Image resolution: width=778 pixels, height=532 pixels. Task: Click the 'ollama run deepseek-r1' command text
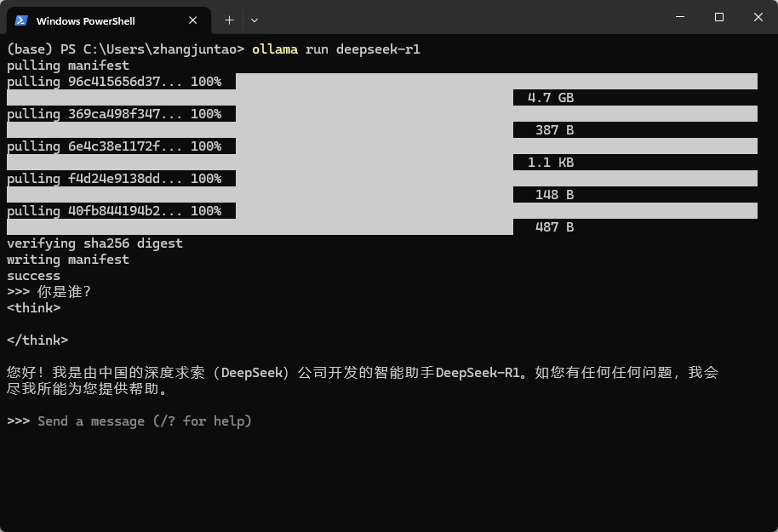[x=336, y=49]
